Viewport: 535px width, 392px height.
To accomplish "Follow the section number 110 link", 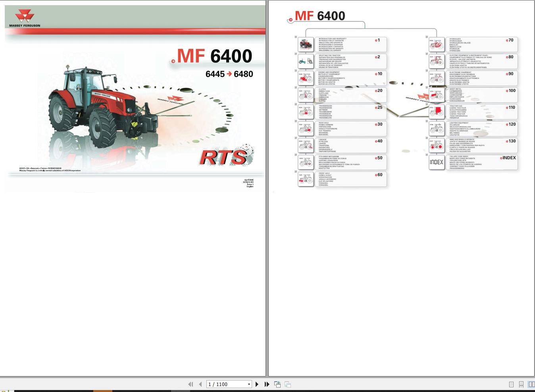I will pos(510,107).
